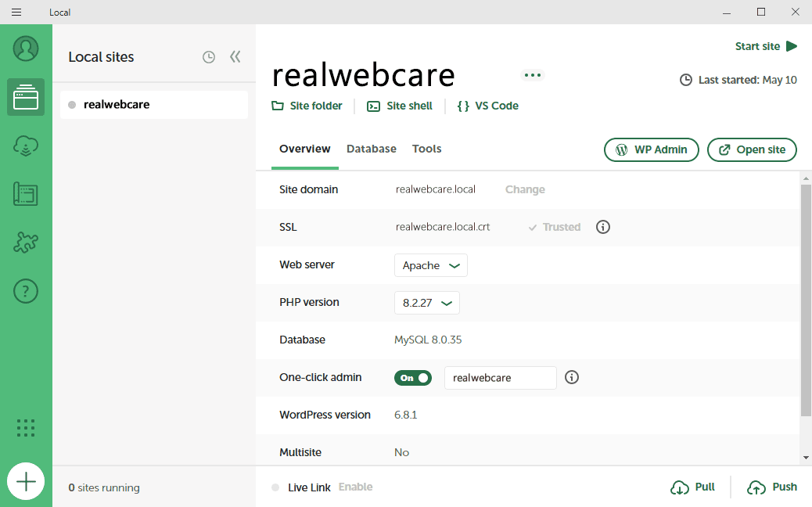This screenshot has width=812, height=507.
Task: Open the Blueprints sidebar icon
Action: click(x=25, y=194)
